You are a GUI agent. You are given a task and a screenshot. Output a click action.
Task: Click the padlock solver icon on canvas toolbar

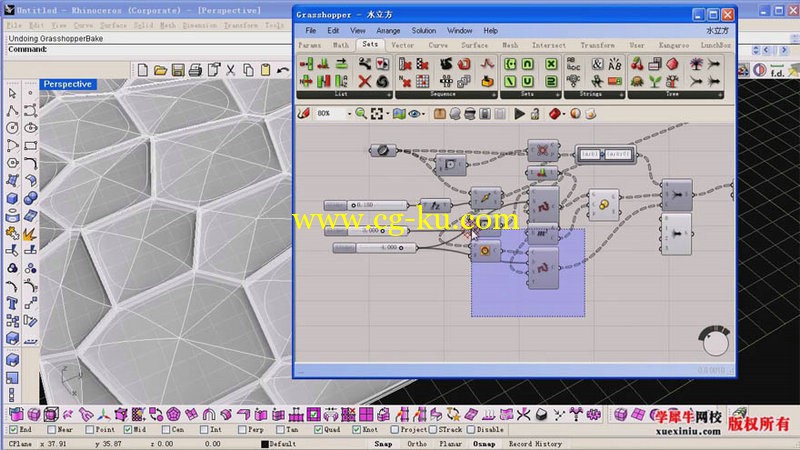[535, 114]
